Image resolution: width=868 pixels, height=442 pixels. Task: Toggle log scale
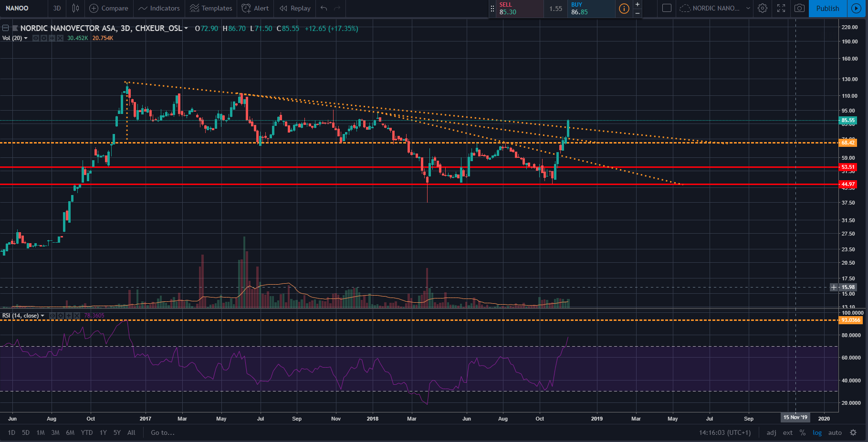817,432
